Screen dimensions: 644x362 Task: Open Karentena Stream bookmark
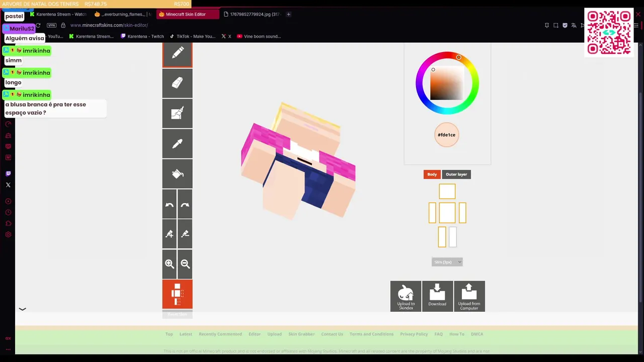click(x=91, y=36)
